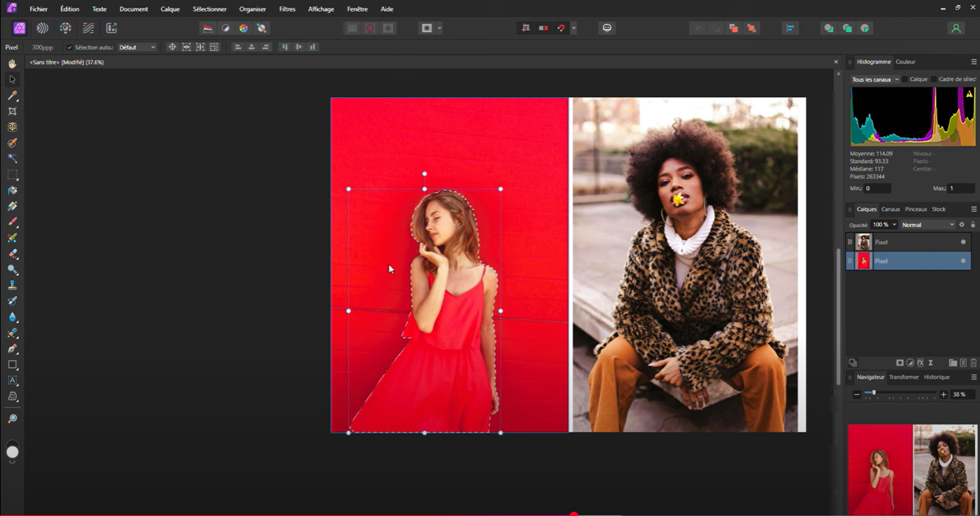
Task: Expand the Défaut selection dropdown
Action: pyautogui.click(x=137, y=48)
